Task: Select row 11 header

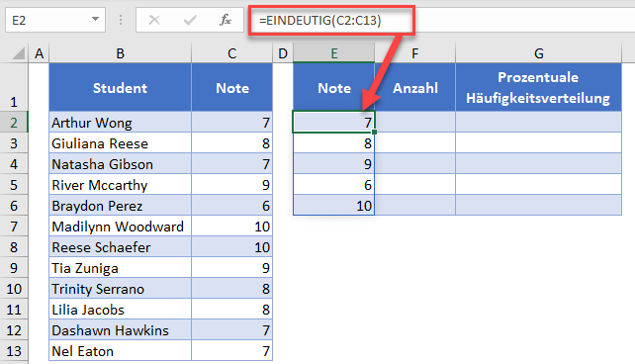Action: [x=14, y=310]
